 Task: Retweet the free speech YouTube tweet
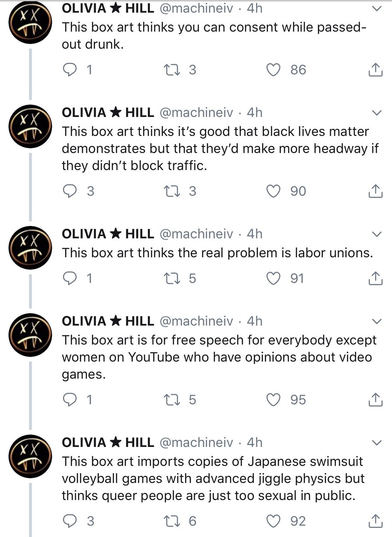(172, 400)
